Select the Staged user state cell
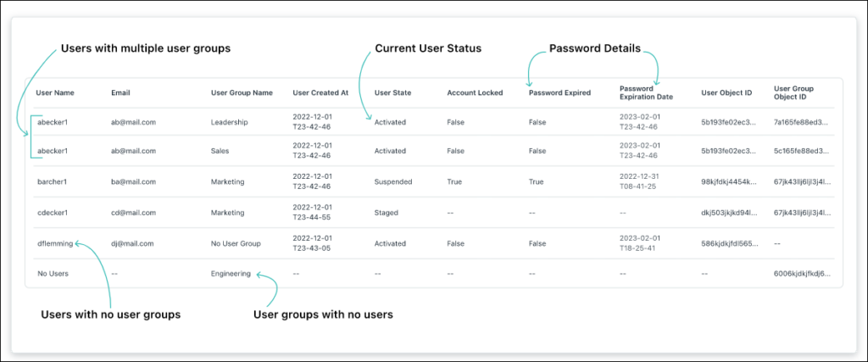Viewport: 868px width, 362px height. (x=386, y=212)
